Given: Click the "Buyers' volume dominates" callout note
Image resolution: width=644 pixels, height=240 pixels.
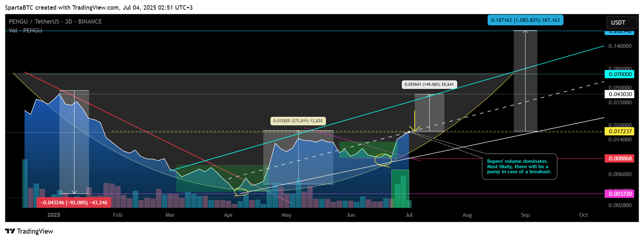Looking at the screenshot, I should [x=519, y=166].
